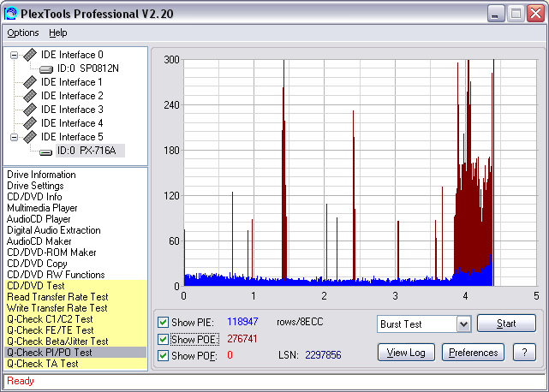This screenshot has width=549, height=392.
Task: Click the LSN value 2297856
Action: [x=323, y=355]
